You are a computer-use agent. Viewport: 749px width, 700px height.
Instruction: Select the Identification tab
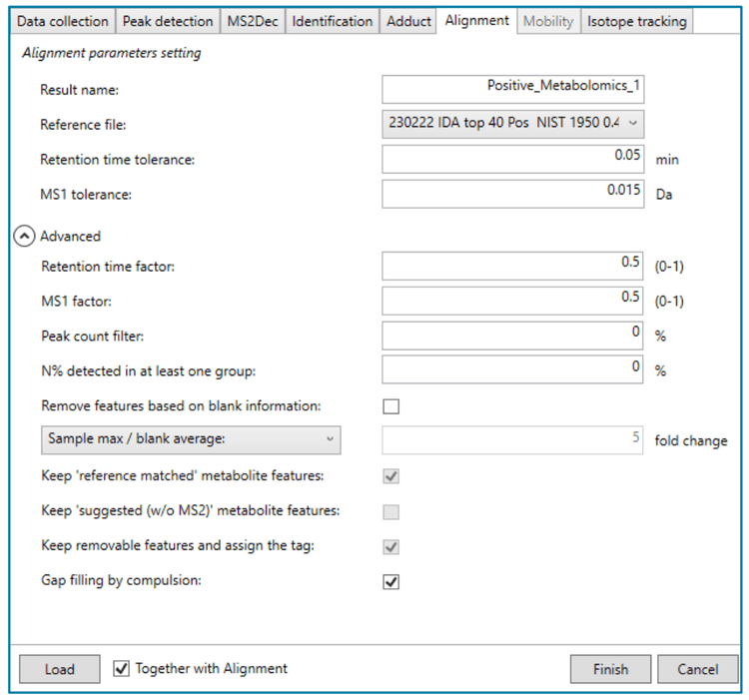pyautogui.click(x=332, y=21)
